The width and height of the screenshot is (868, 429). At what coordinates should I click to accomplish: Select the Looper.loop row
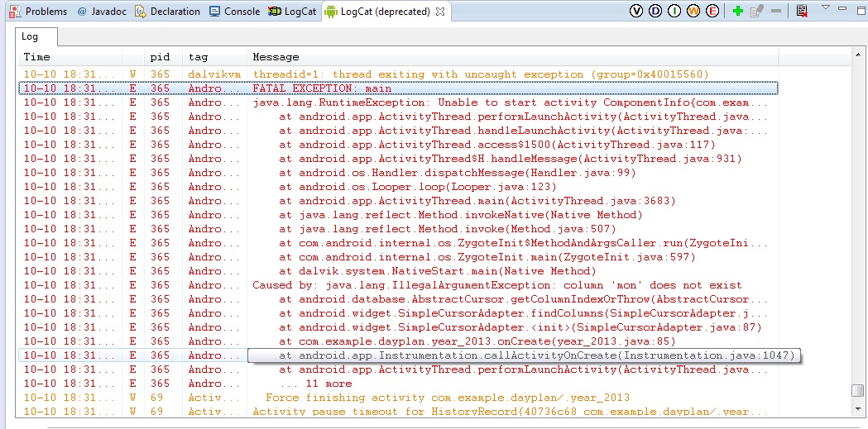399,187
